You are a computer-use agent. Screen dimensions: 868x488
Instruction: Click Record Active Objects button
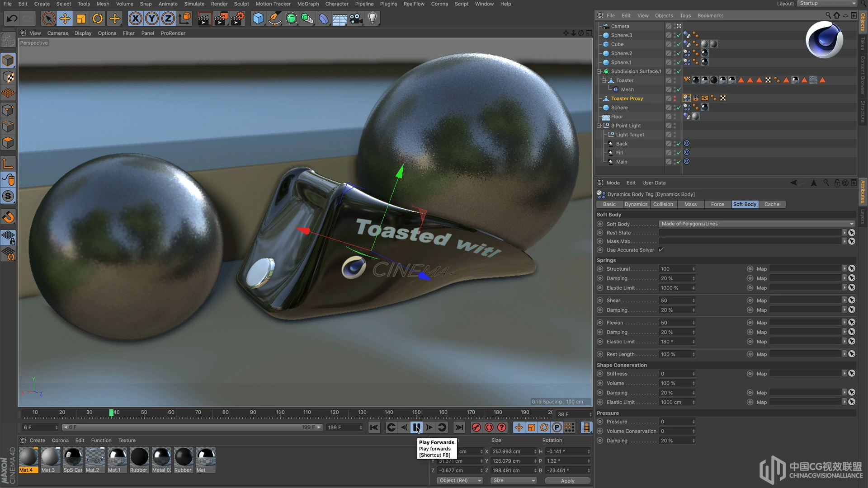click(x=476, y=427)
